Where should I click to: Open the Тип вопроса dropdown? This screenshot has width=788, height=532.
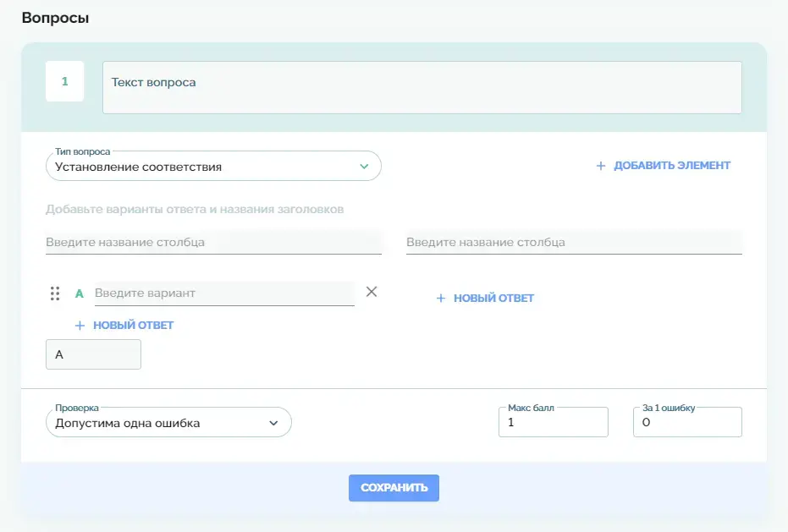[x=213, y=167]
